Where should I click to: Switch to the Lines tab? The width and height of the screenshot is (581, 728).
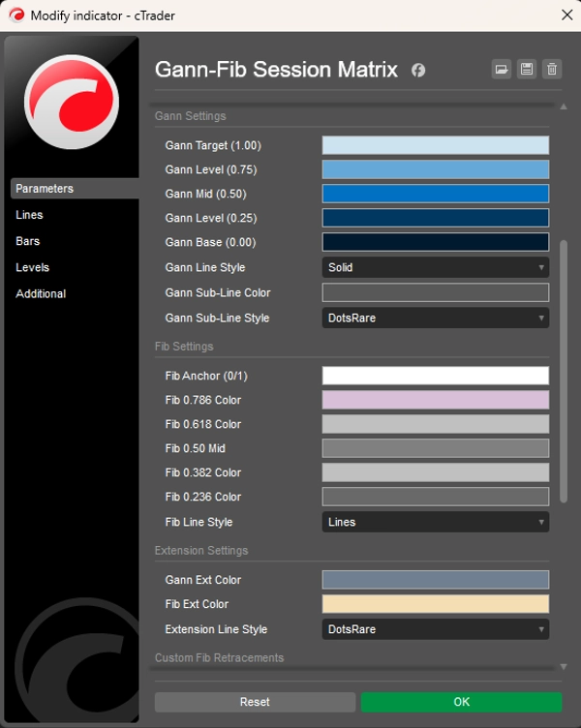(30, 215)
